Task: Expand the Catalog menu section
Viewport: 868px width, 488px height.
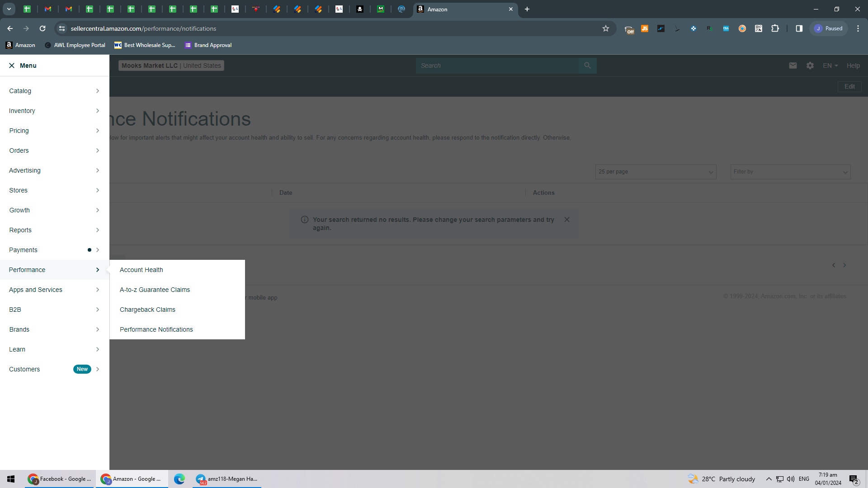Action: [x=55, y=91]
